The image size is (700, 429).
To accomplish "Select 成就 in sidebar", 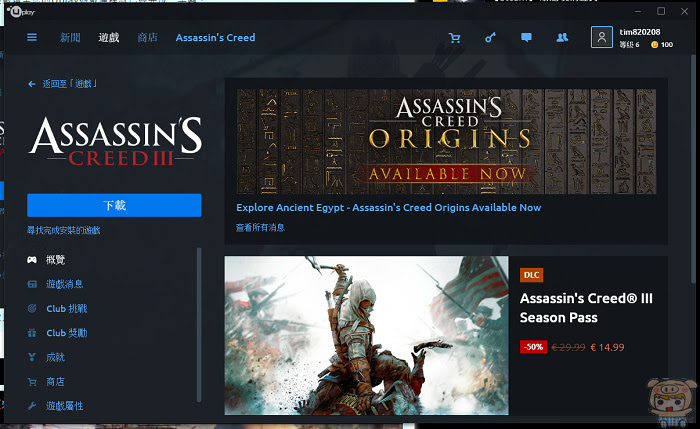I will [55, 357].
